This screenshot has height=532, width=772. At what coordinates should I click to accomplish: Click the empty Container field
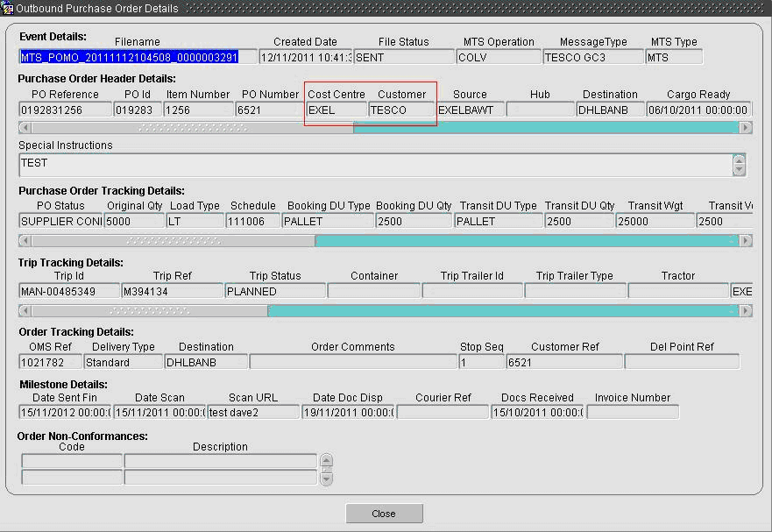coord(374,291)
